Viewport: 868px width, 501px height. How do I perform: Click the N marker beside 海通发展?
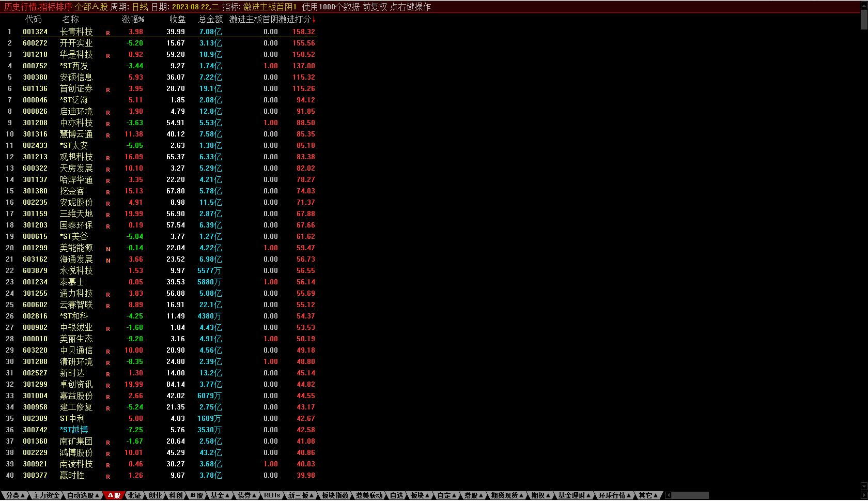tap(108, 260)
